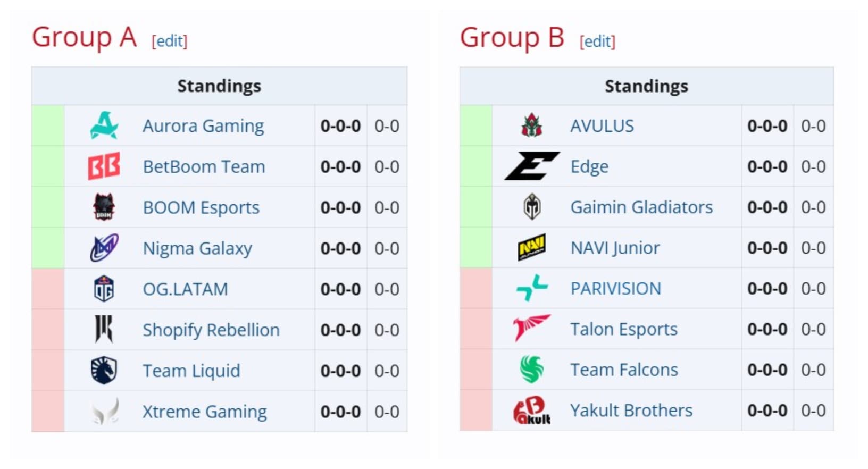Click the Aurora Gaming team logo
The height and width of the screenshot is (469, 868).
point(104,125)
